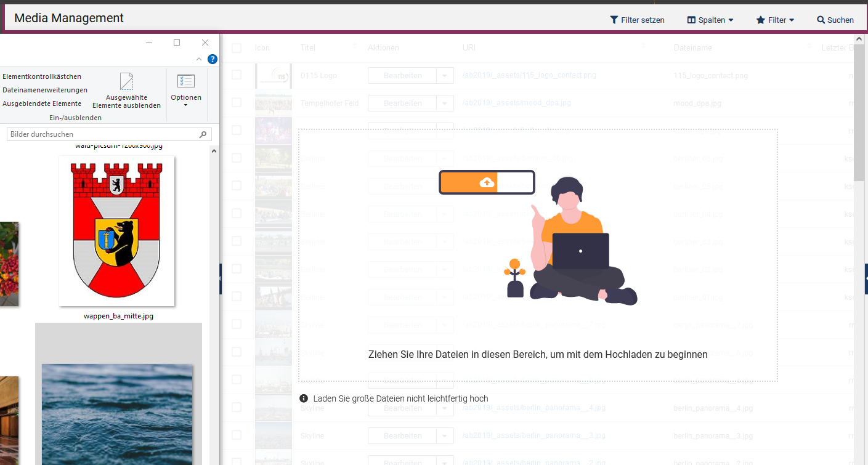Click the blue help icon in the explorer window

[212, 59]
